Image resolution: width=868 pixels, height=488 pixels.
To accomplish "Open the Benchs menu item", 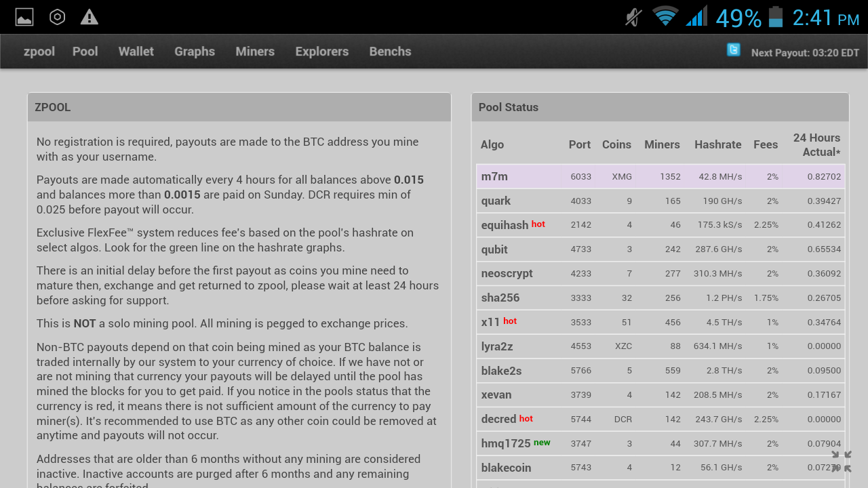I will [391, 52].
